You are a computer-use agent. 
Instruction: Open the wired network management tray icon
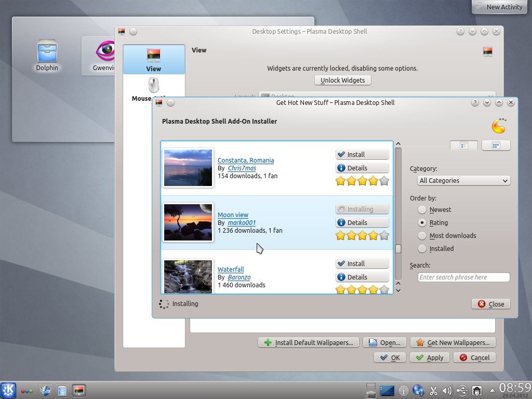(477, 391)
